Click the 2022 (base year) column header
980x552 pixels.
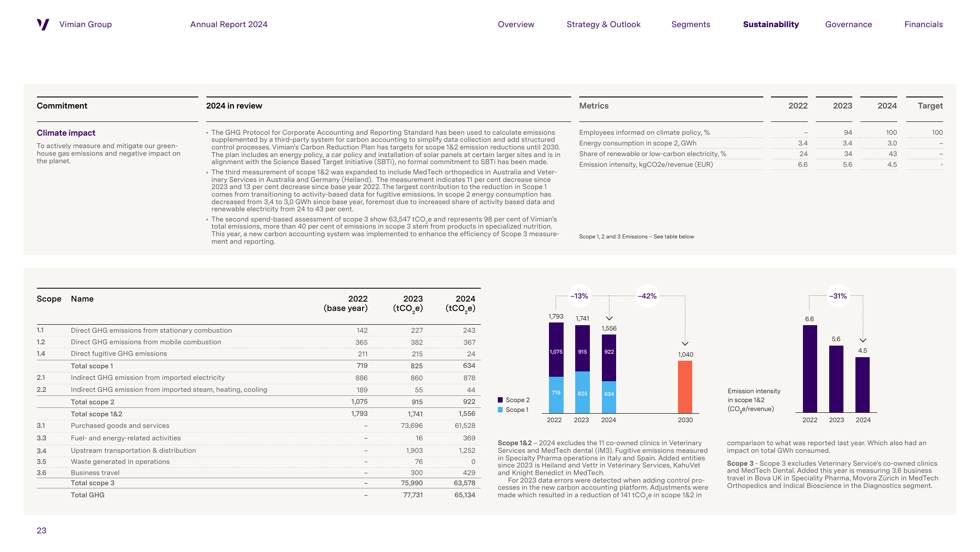pos(345,303)
